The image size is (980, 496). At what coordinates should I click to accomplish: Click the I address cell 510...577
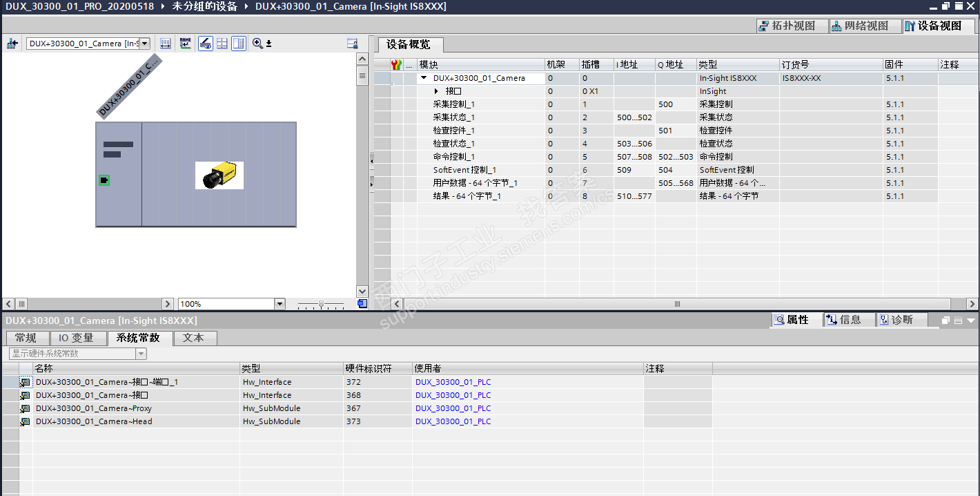[x=634, y=196]
